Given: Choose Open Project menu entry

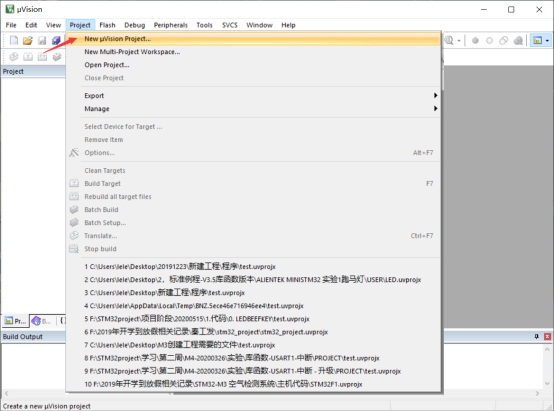Looking at the screenshot, I should (253, 65).
